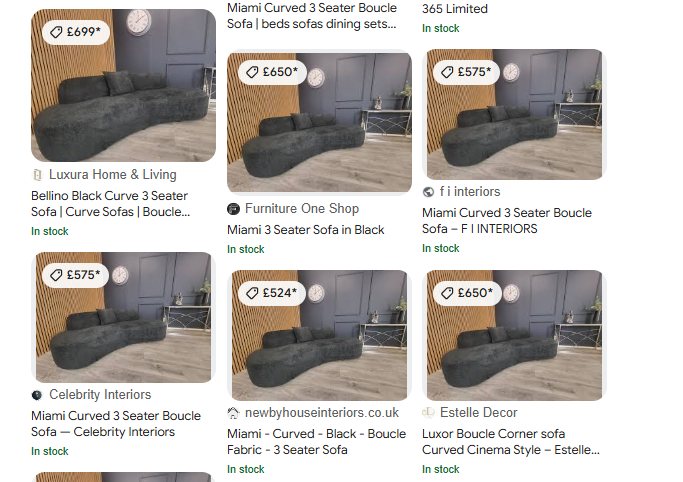Click the Celebrity Interiors favicon icon
This screenshot has width=683, height=482.
(37, 395)
